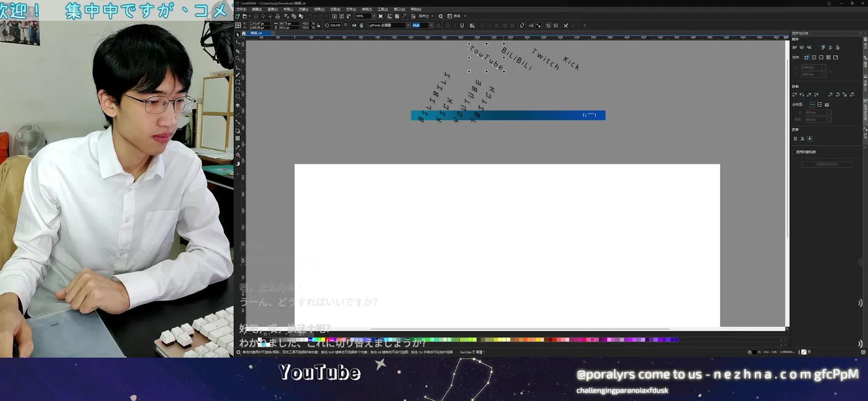Open the 文本 docker side tab

tap(866, 133)
